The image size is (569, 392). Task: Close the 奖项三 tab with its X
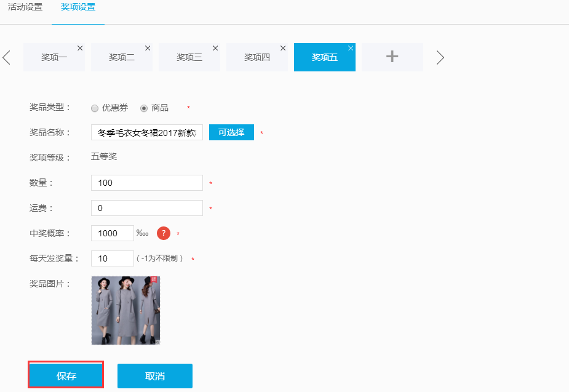(x=215, y=48)
